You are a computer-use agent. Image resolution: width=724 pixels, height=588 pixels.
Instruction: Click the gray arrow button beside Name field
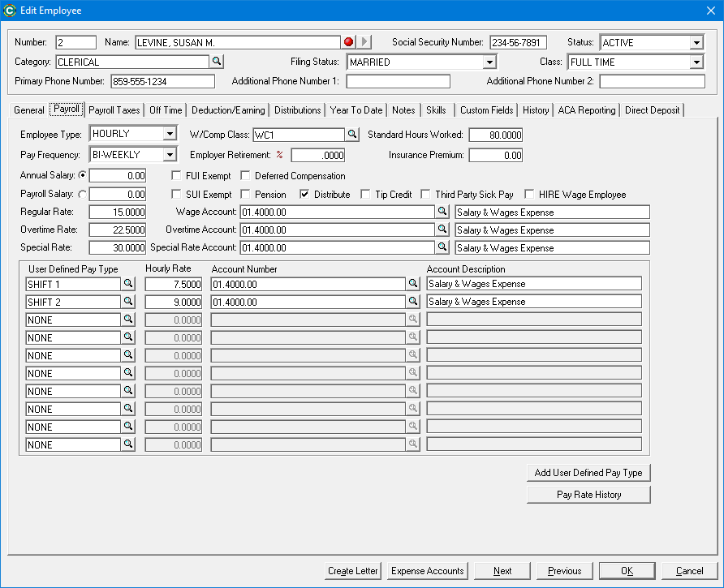[364, 42]
